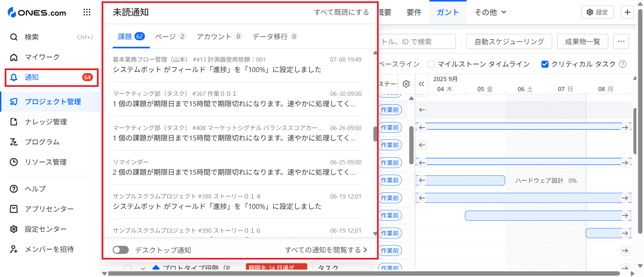
Task: Click the クリティカル タスク help icon
Action: click(x=623, y=64)
